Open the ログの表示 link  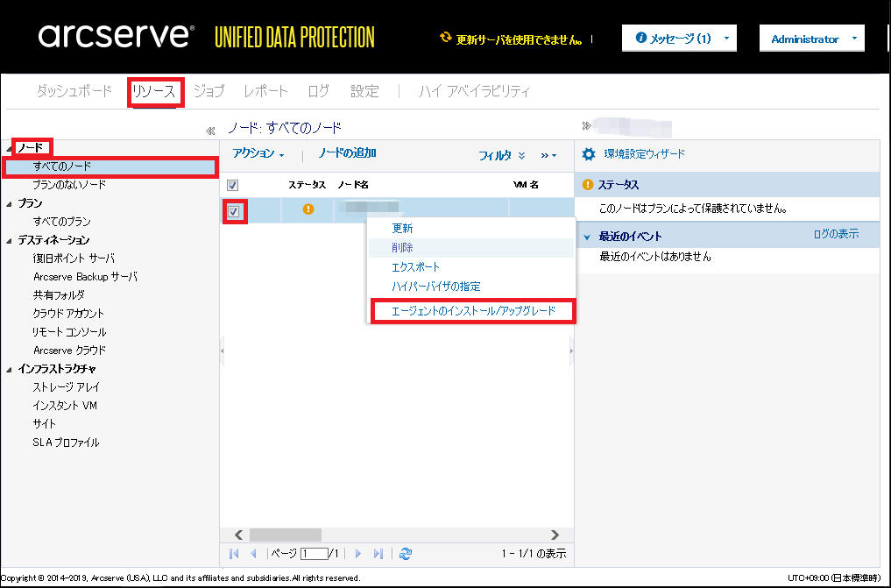click(836, 234)
